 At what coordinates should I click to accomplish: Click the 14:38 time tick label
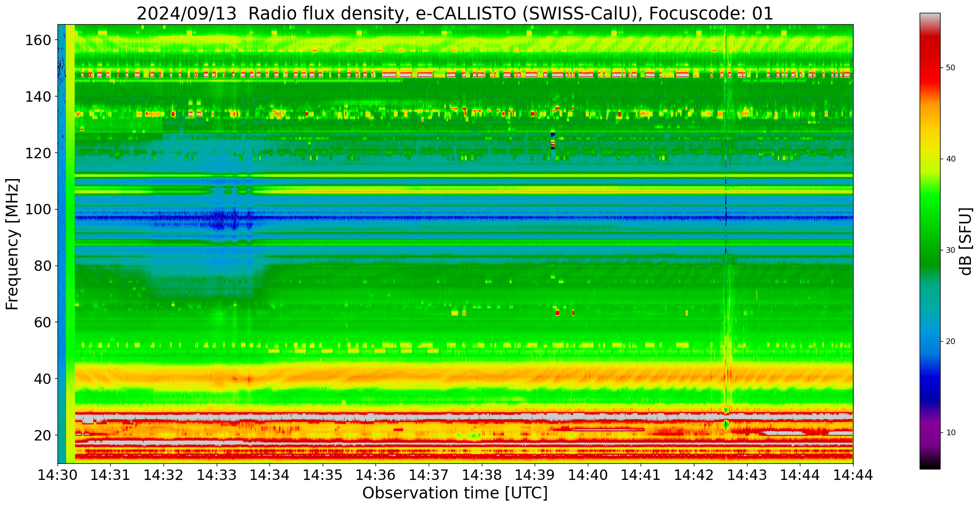482,475
